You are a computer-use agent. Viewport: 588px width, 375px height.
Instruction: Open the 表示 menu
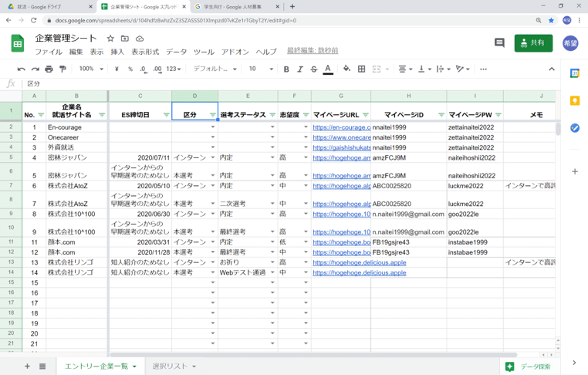point(96,52)
